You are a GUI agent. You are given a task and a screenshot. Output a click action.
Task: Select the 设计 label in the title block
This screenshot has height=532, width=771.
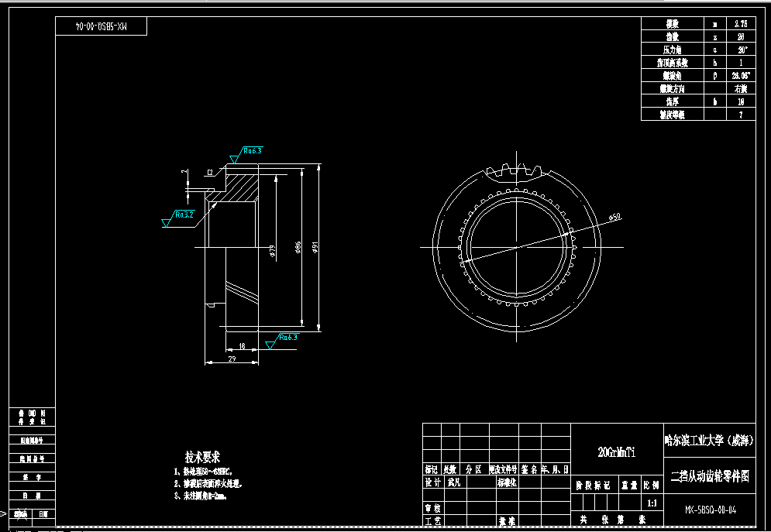pyautogui.click(x=432, y=482)
